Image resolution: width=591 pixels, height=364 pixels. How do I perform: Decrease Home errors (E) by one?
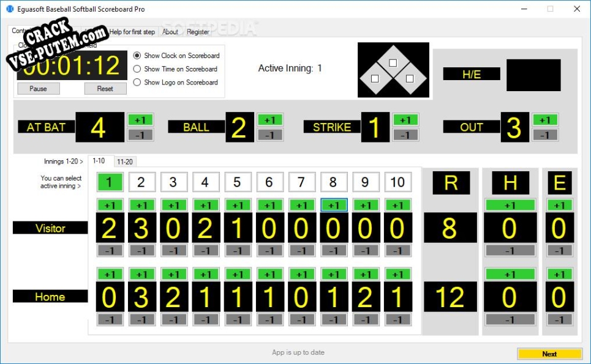point(560,319)
